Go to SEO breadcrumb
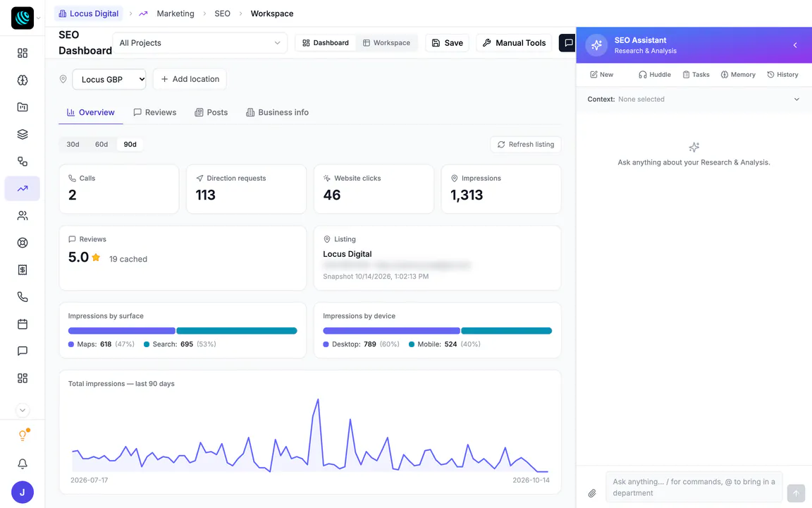 pyautogui.click(x=222, y=13)
